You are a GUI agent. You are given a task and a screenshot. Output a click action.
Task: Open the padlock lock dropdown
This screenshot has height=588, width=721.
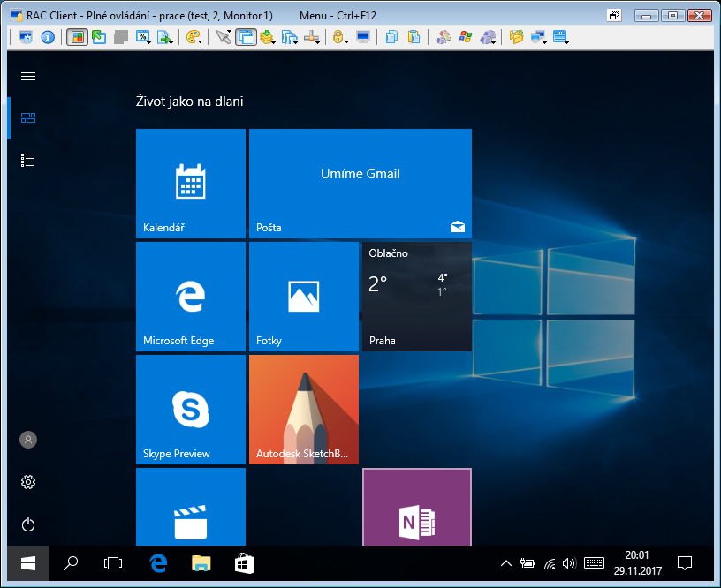(x=340, y=37)
